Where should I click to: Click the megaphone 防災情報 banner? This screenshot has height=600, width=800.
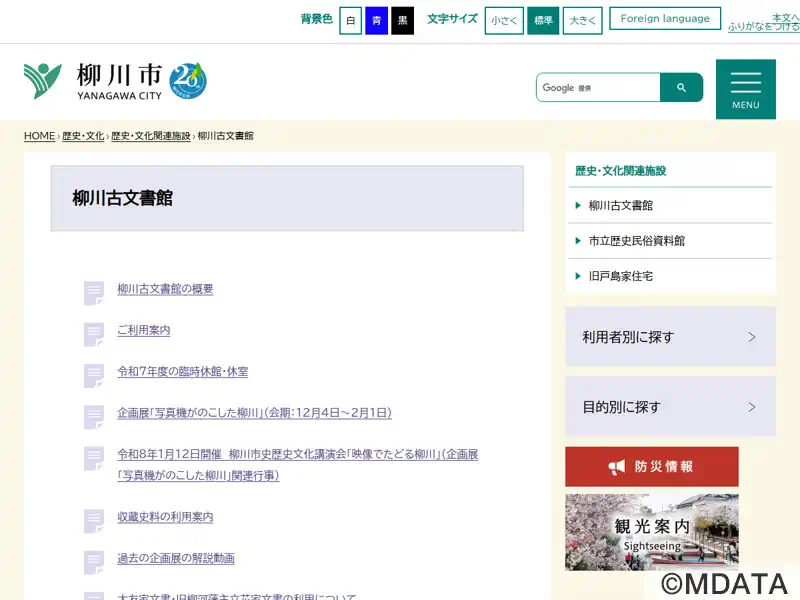651,467
